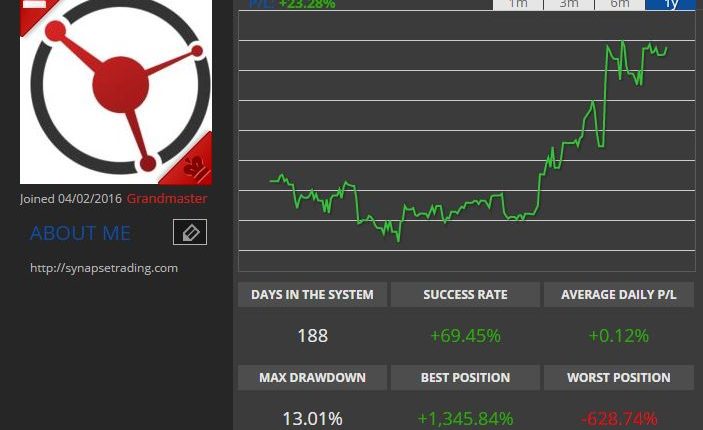Click the -628.74% worst position value
Viewport: 703px width, 430px height.
click(619, 419)
